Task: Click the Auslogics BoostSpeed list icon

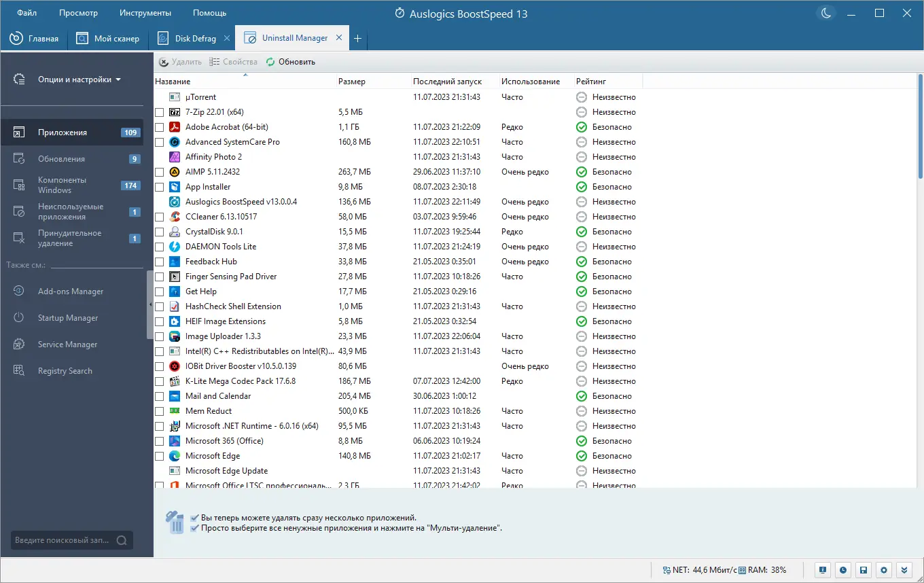Action: pyautogui.click(x=173, y=202)
